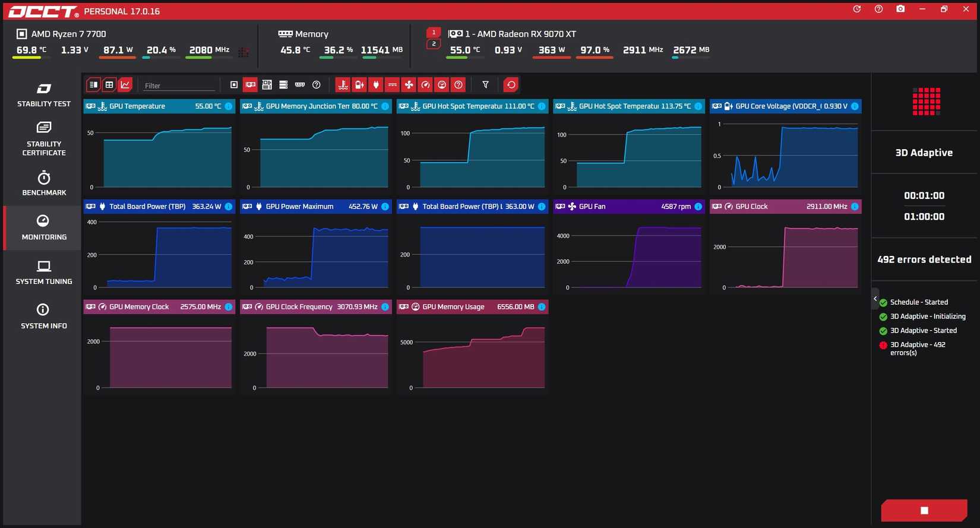Screen dimensions: 980x528
Task: Toggle unknown sensor type filter
Action: tap(459, 85)
